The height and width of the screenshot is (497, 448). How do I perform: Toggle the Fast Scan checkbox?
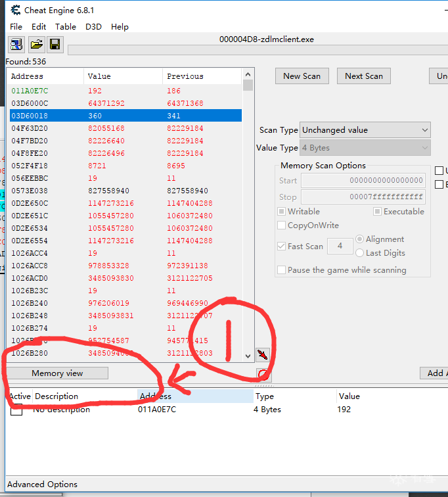pyautogui.click(x=281, y=247)
